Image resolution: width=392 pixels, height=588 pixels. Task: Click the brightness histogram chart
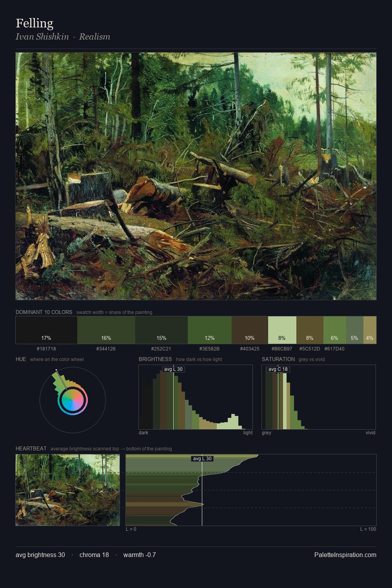[x=196, y=397]
